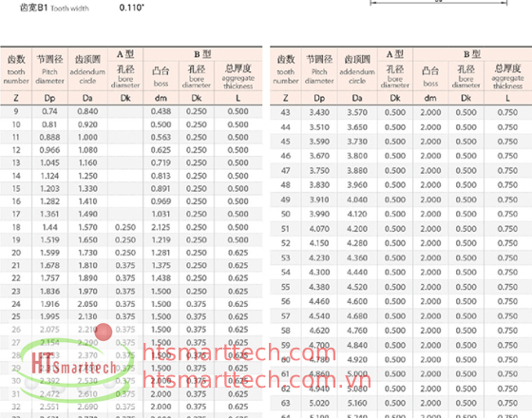Select addendum circle value 1.080
This screenshot has height=418, width=532.
87,150
